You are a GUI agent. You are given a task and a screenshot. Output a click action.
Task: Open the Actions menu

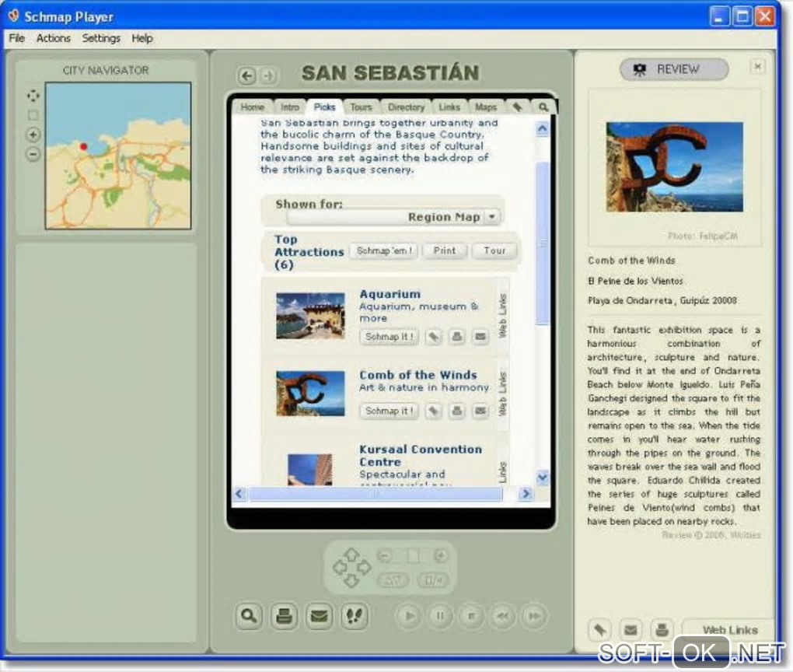[53, 38]
